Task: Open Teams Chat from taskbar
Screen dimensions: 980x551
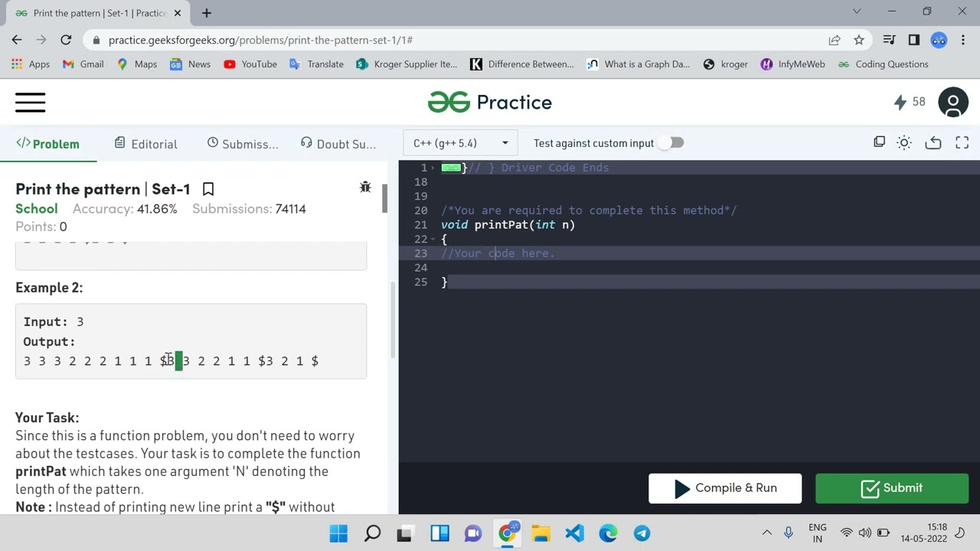Action: [x=473, y=533]
